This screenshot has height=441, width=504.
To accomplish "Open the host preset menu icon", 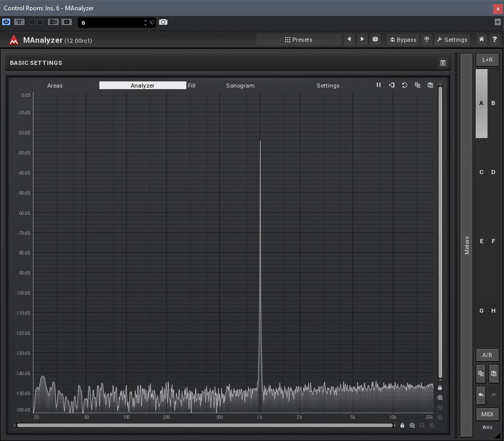I will point(66,22).
